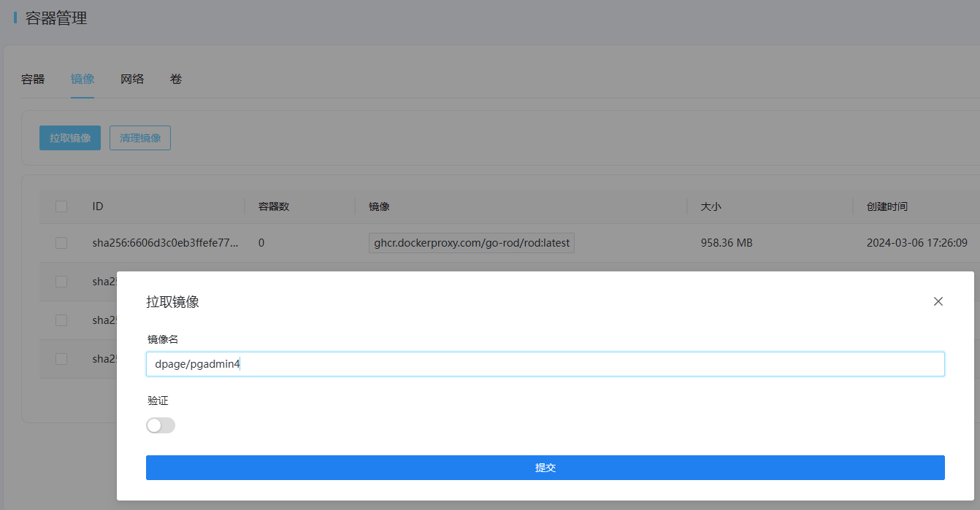Click the 大小 column header
Image resolution: width=980 pixels, height=510 pixels.
pyautogui.click(x=711, y=206)
